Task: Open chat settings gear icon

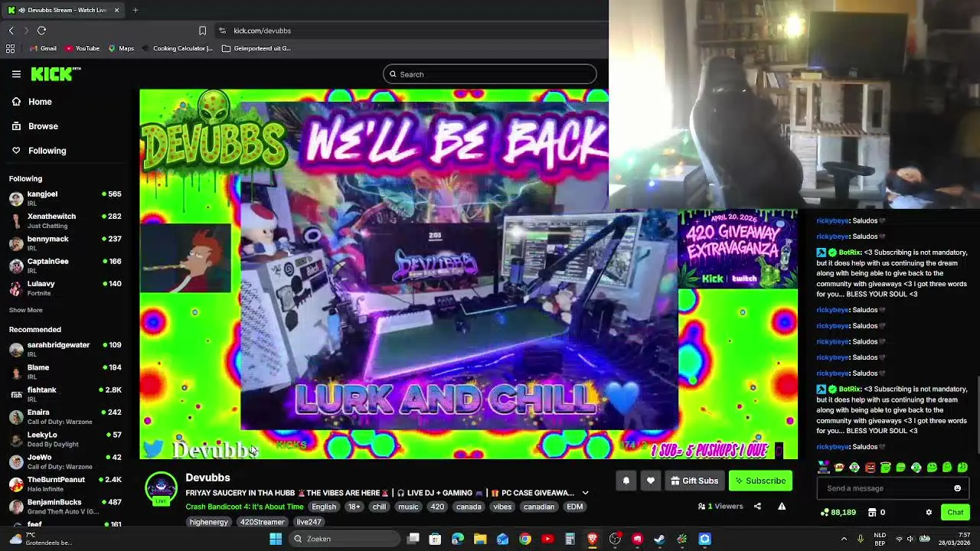Action: [929, 513]
